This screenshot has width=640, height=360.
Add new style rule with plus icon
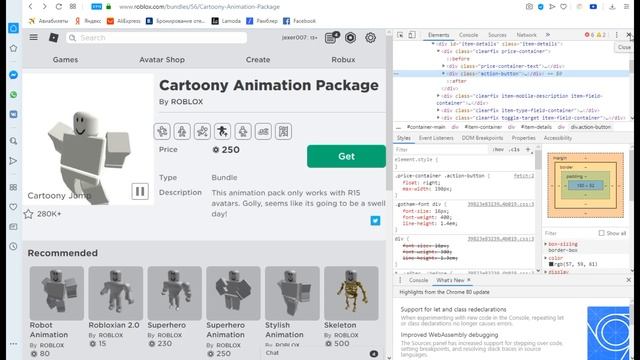click(x=527, y=150)
